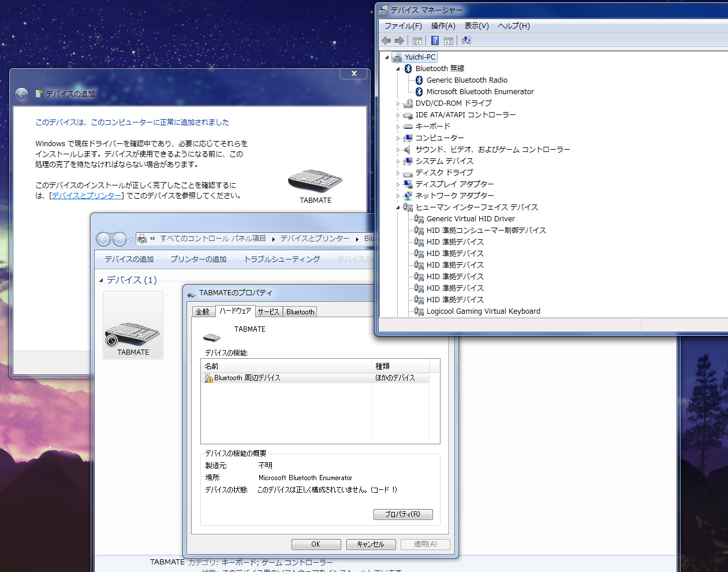Click the ほかのデバイス cell in the 種類 column
Viewport: 728px width, 572px height.
coord(395,378)
